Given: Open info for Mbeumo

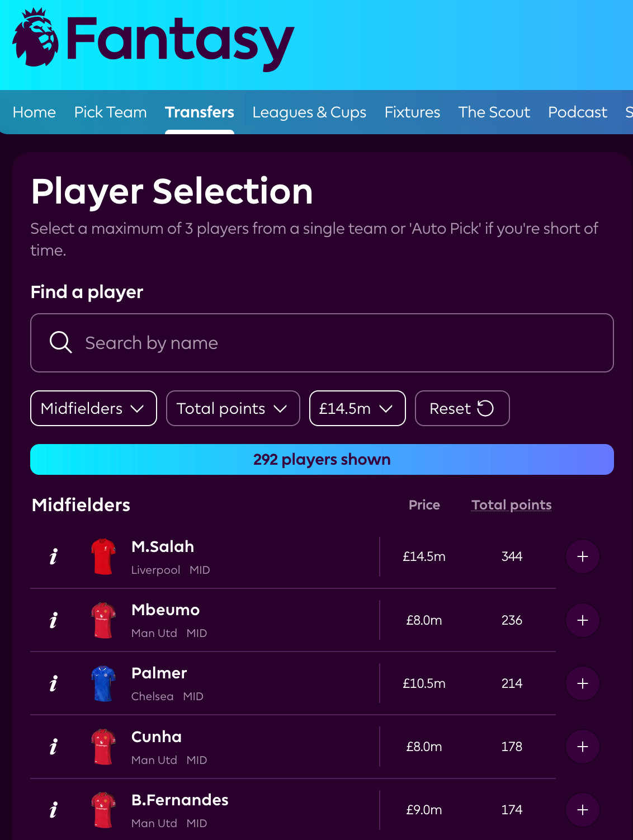Looking at the screenshot, I should point(53,620).
